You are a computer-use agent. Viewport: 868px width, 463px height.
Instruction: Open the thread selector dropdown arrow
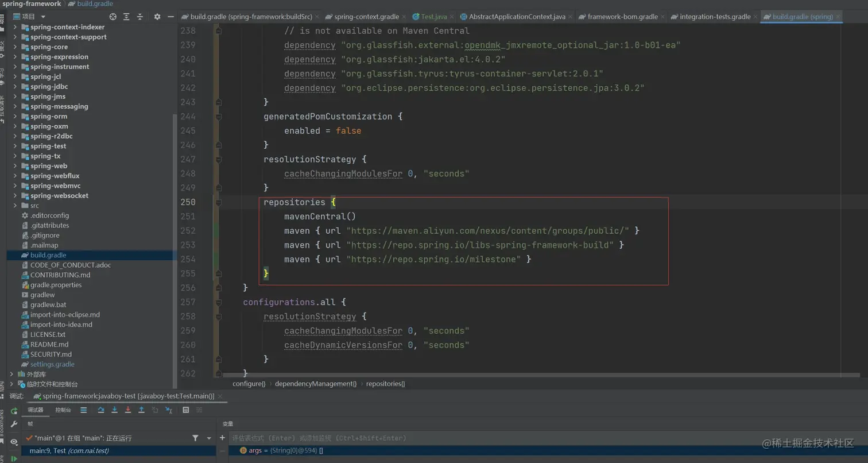pos(209,438)
